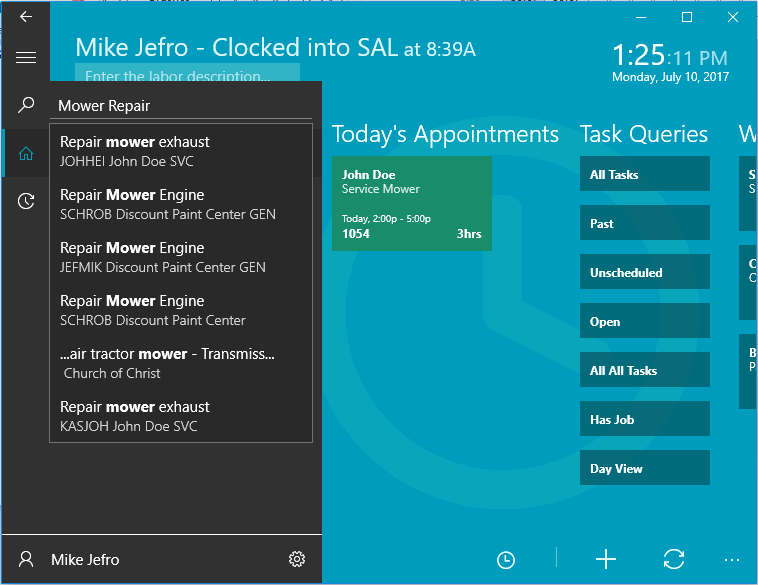Open the John Doe Service Mower appointment
The image size is (758, 585).
point(411,203)
